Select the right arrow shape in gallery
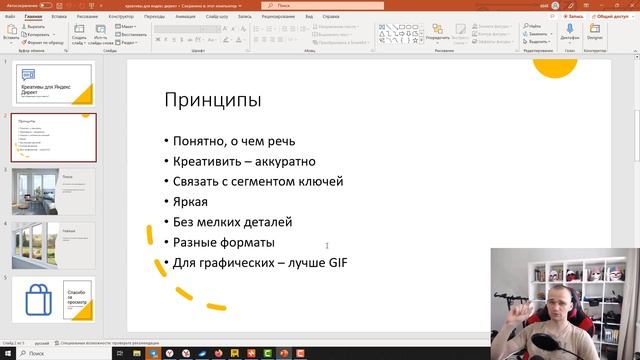 (x=402, y=34)
